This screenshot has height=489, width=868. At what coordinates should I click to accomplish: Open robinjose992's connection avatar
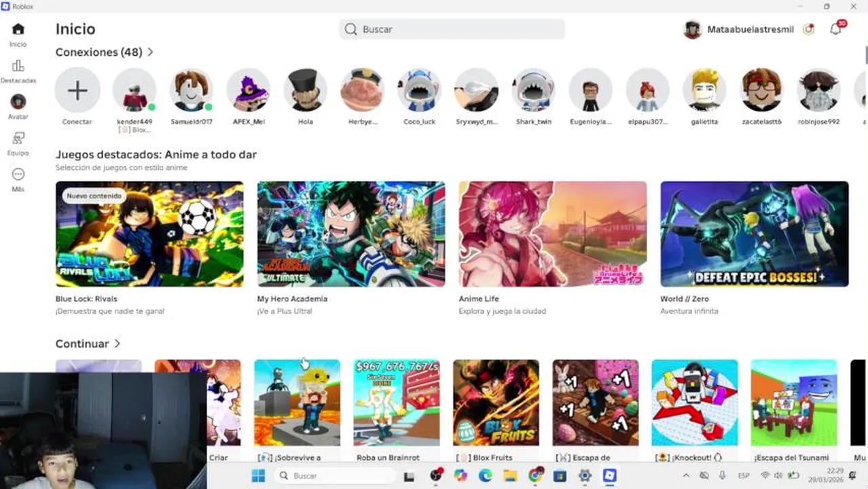[819, 90]
